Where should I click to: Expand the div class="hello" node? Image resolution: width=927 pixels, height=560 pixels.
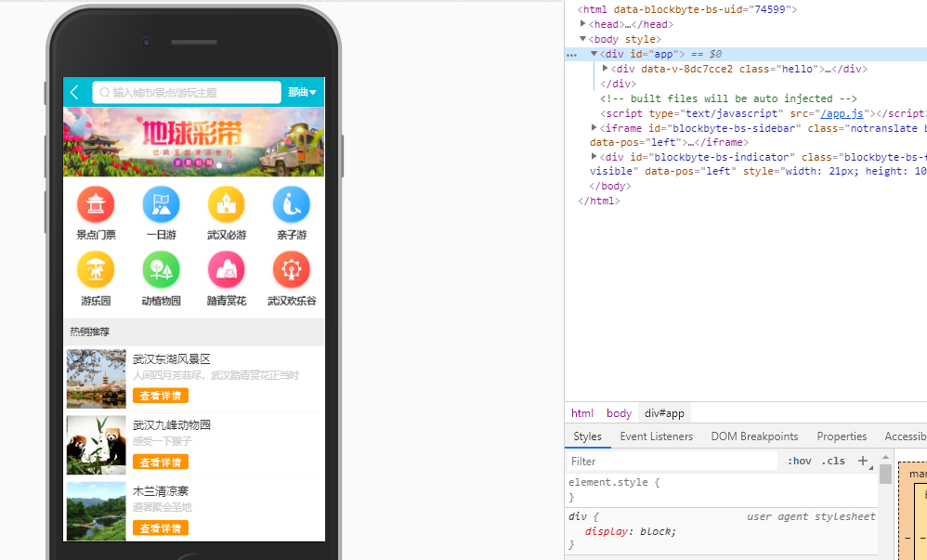[605, 68]
